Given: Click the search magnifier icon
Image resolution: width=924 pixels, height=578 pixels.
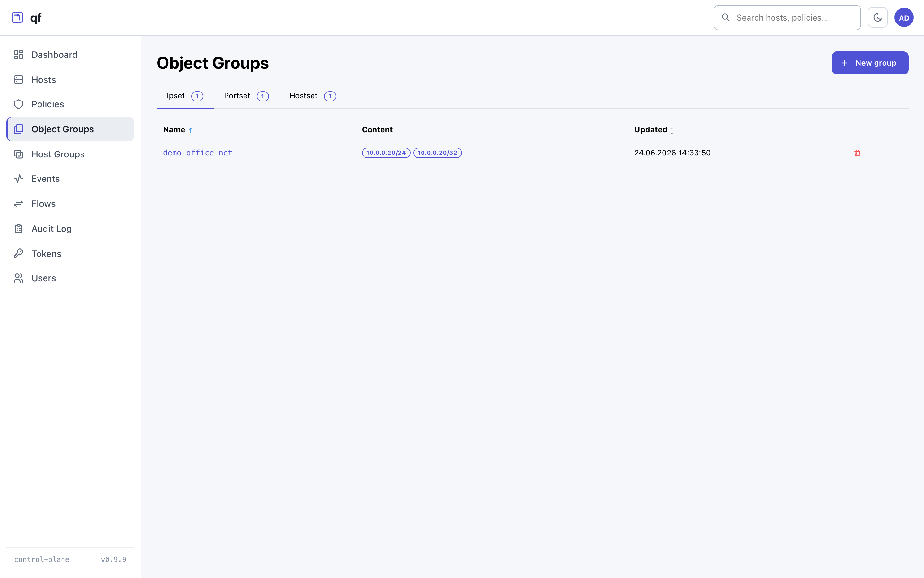Looking at the screenshot, I should coord(726,18).
